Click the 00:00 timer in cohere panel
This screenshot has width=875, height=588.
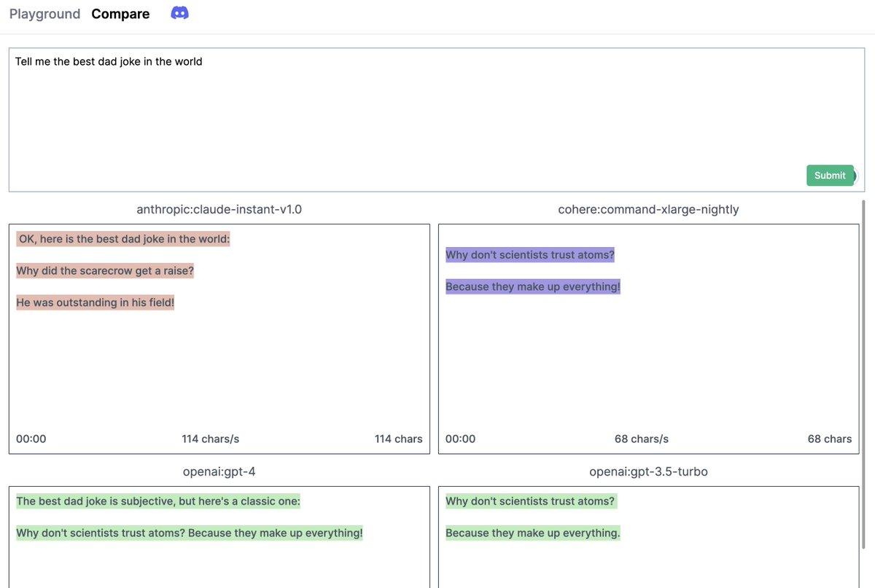click(x=461, y=439)
